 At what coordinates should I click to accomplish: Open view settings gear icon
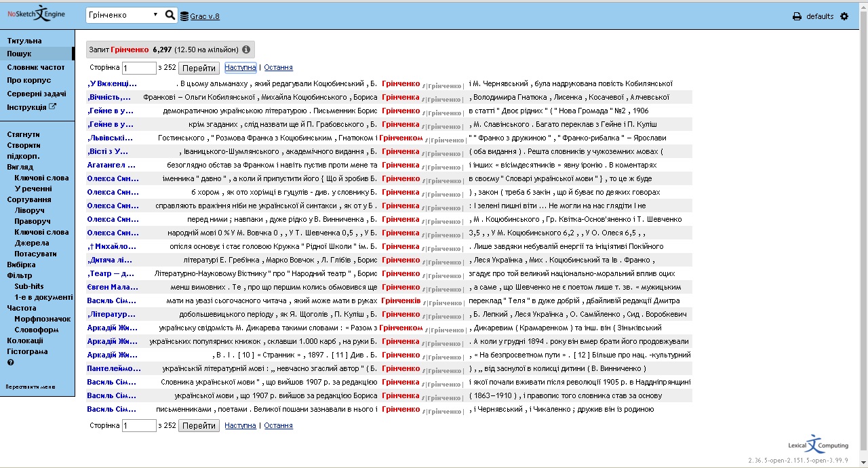[x=844, y=16]
